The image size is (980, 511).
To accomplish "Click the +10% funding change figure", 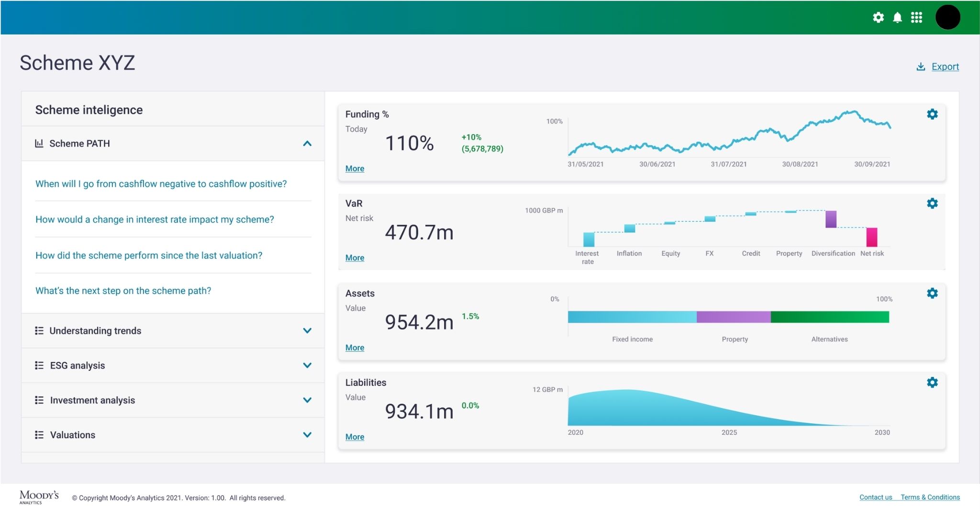I will (x=471, y=137).
